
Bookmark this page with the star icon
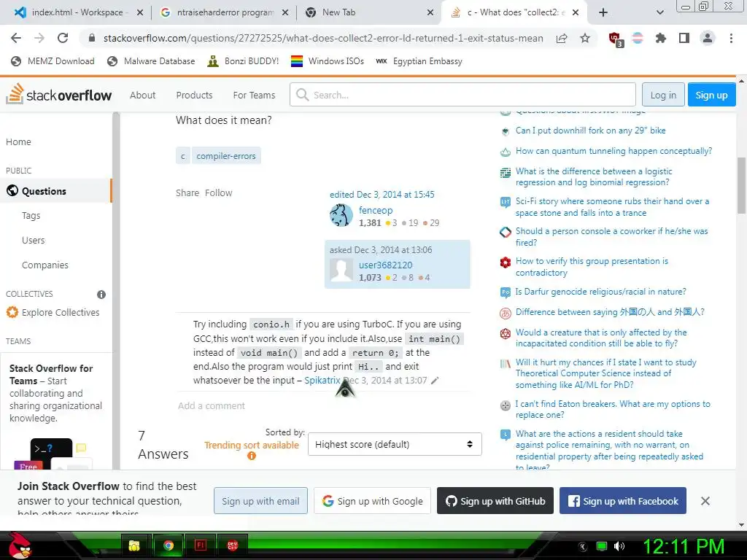coord(585,38)
